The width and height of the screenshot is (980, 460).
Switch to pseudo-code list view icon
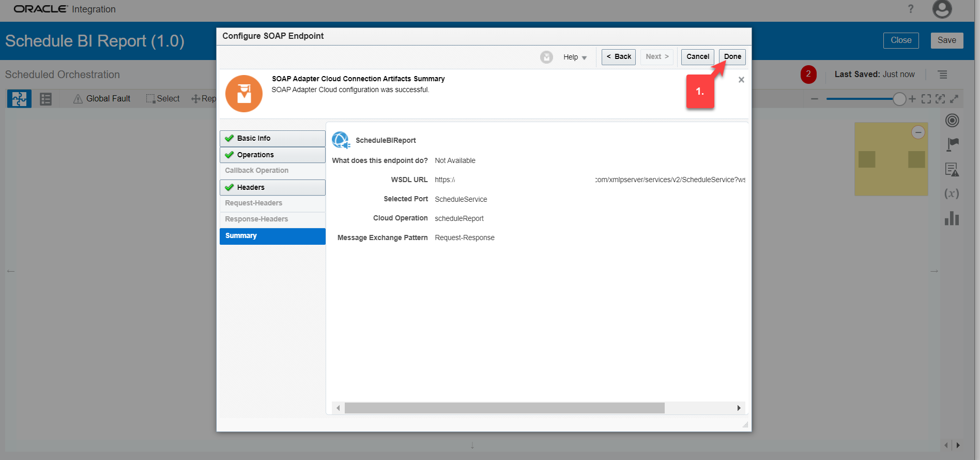[45, 99]
